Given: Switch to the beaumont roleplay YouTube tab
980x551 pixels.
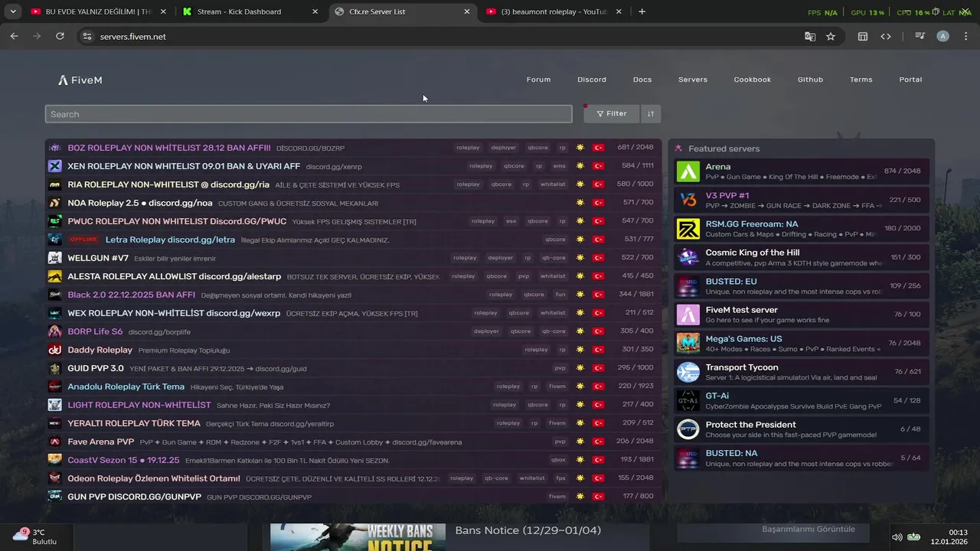Looking at the screenshot, I should (556, 11).
